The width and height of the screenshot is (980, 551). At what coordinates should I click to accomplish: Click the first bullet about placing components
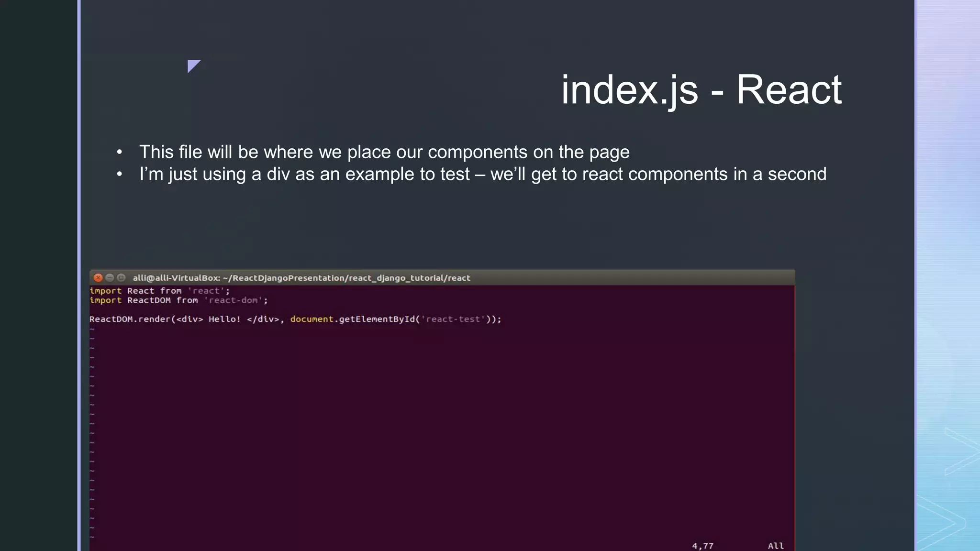tap(384, 152)
